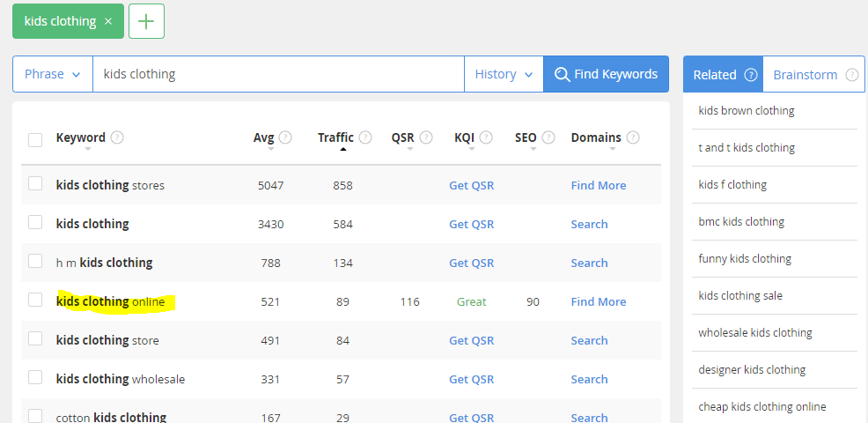Select related keyword wholesale kids clothing
Viewport: 868px width, 423px height.
[x=755, y=332]
